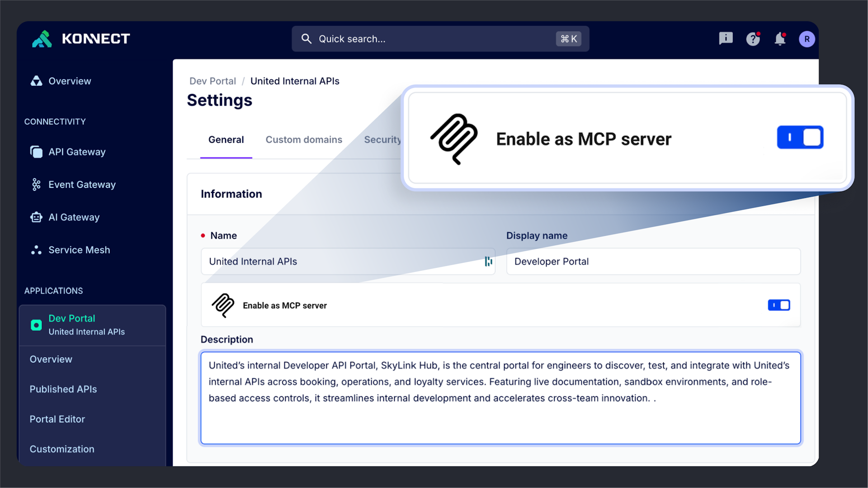
Task: Click the info icon in the top bar
Action: pyautogui.click(x=726, y=39)
